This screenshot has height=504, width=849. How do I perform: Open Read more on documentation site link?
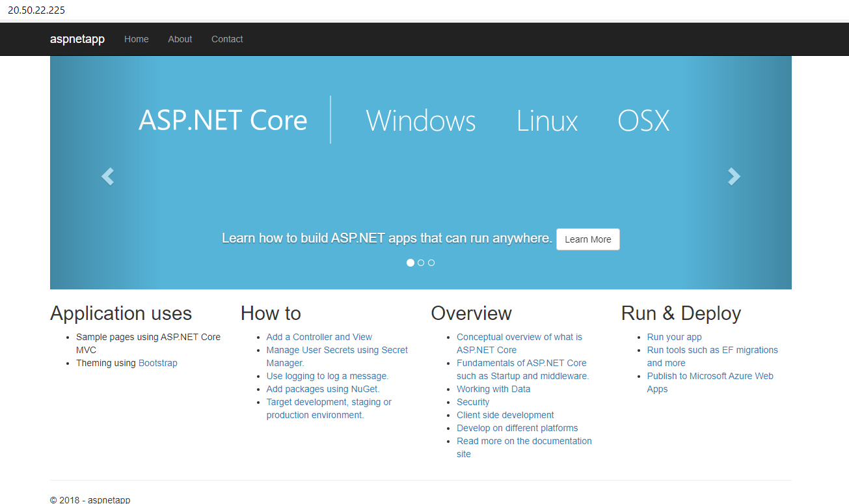click(x=524, y=447)
